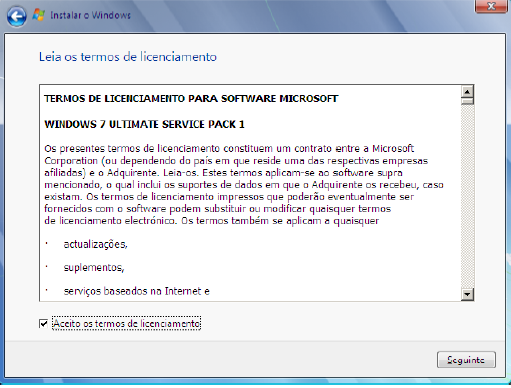Click the line starting de licenciamento electrónico
The image size is (511, 388).
tap(212, 221)
